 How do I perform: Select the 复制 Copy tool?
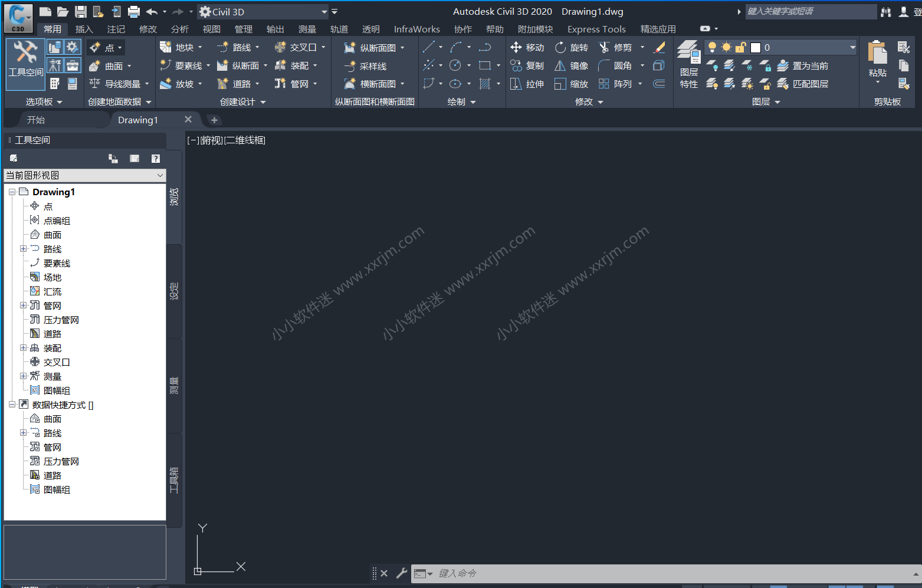[x=527, y=65]
